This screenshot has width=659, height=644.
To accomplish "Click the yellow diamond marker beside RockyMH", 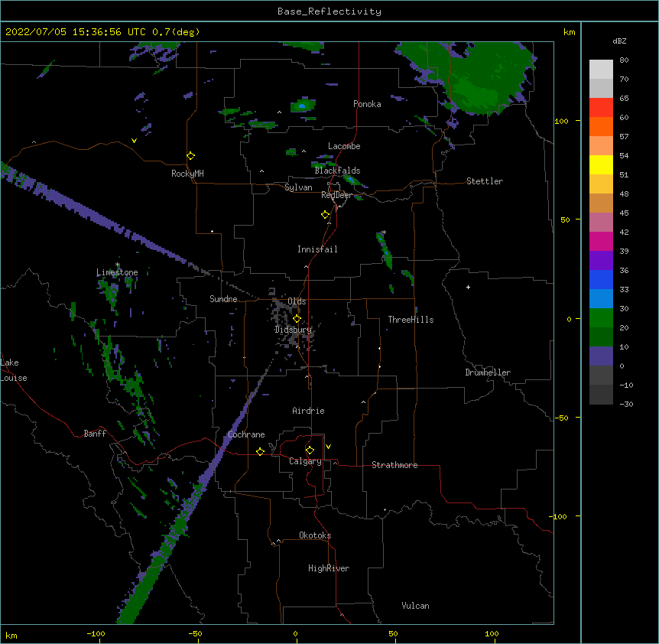I will [190, 156].
